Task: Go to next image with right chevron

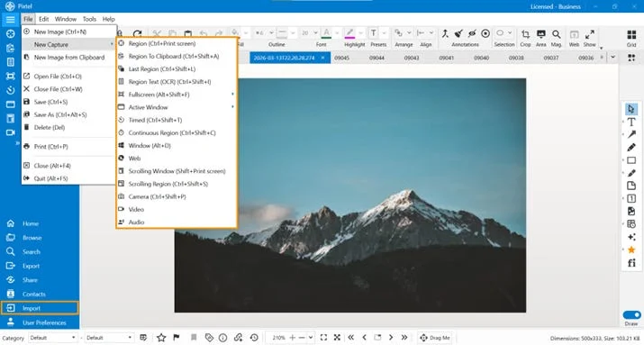Action: (x=391, y=338)
